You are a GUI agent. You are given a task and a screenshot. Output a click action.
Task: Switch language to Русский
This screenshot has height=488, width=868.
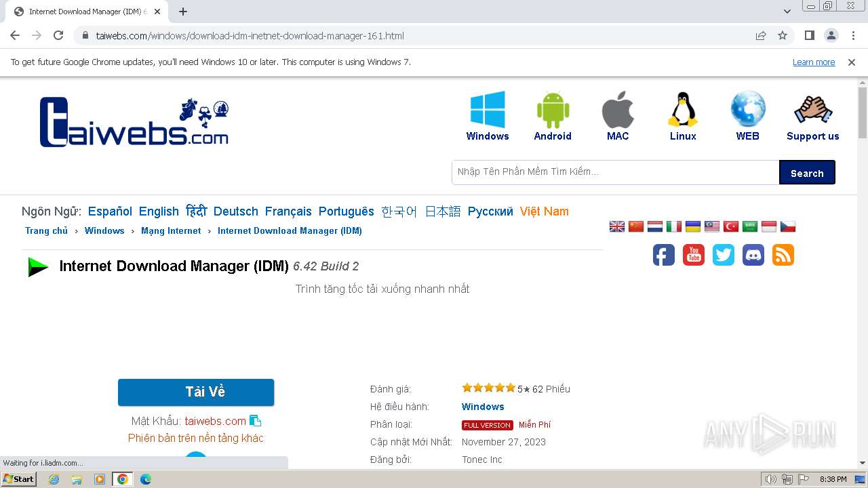[x=490, y=211]
